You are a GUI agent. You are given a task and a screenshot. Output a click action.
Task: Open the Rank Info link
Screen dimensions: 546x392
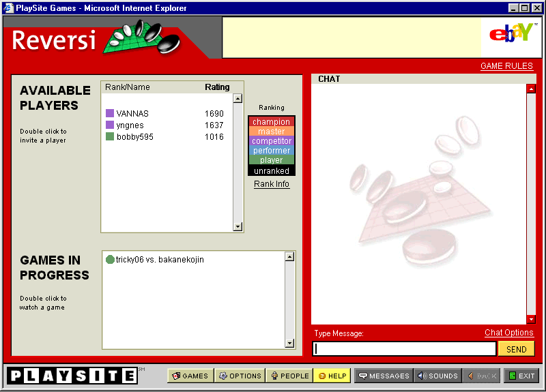tap(272, 184)
